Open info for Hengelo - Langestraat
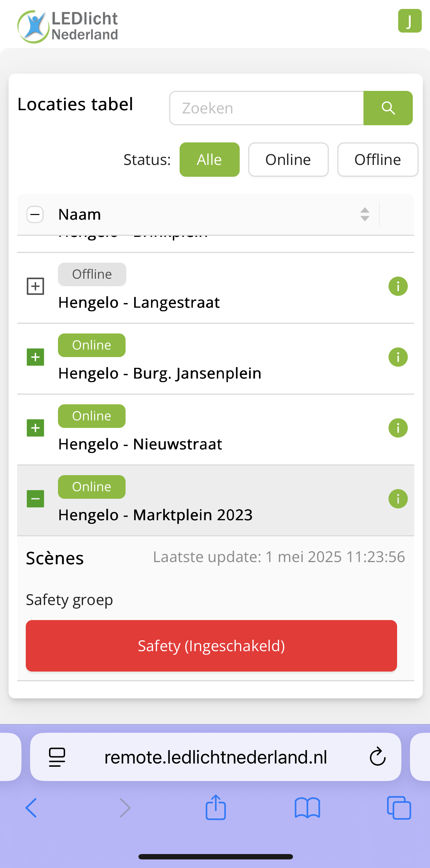430x868 pixels. click(x=398, y=286)
